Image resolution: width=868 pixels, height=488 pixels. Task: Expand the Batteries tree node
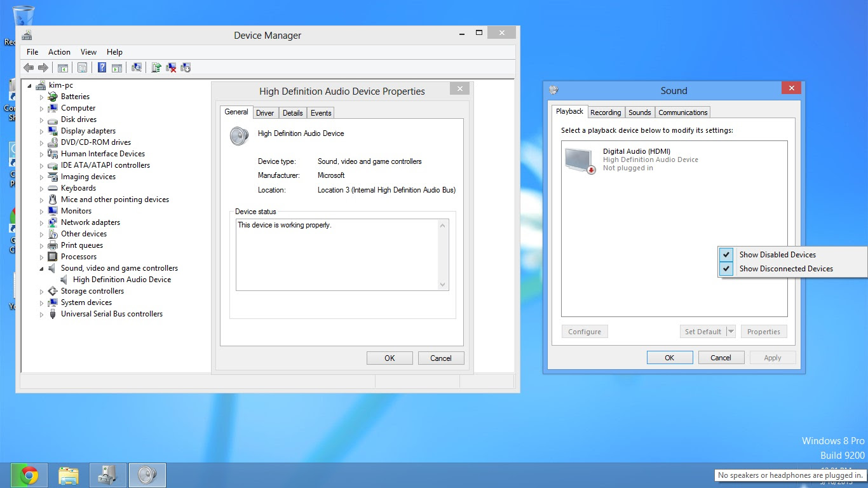coord(42,97)
